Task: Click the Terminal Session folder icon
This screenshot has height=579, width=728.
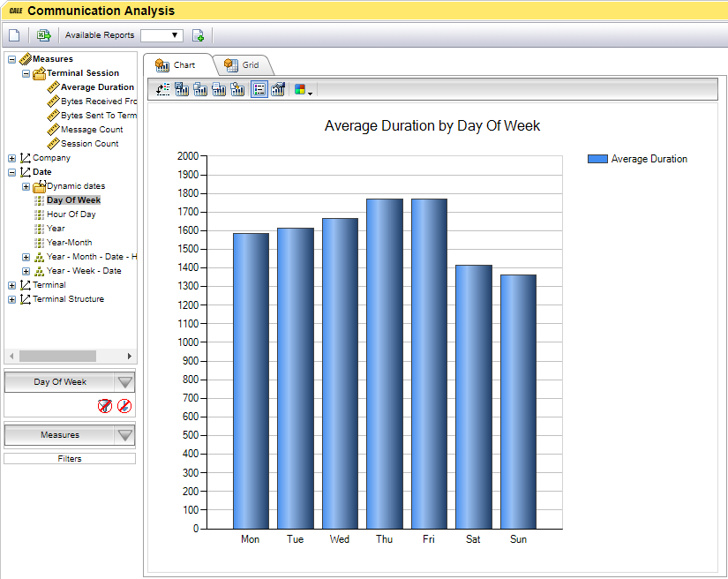Action: 40,73
